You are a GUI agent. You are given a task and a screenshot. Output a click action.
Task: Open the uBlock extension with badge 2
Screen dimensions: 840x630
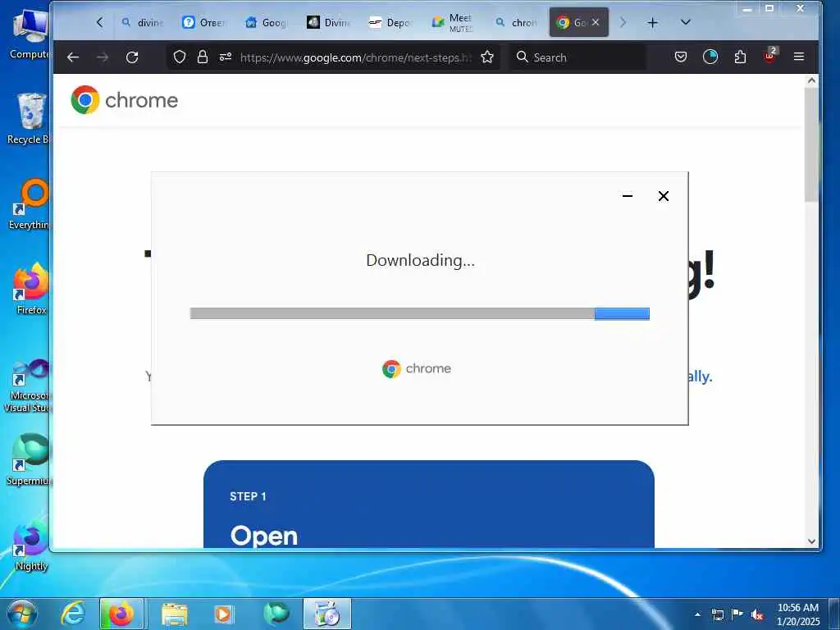pos(769,56)
